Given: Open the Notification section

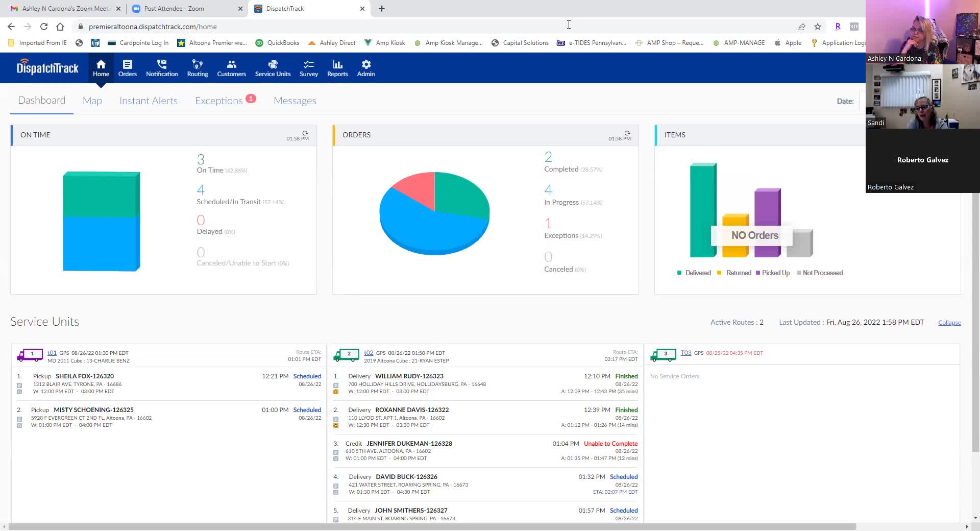Looking at the screenshot, I should coord(162,68).
